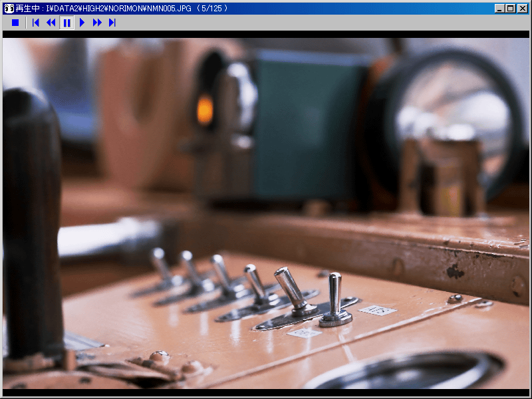
Task: Rewind with the double-left arrow button
Action: [x=51, y=23]
